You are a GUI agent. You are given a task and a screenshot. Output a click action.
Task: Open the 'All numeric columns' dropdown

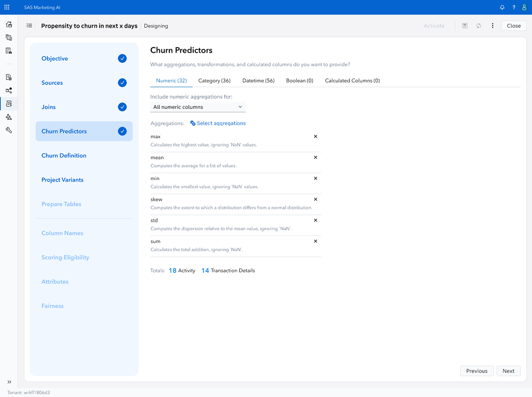[x=198, y=107]
